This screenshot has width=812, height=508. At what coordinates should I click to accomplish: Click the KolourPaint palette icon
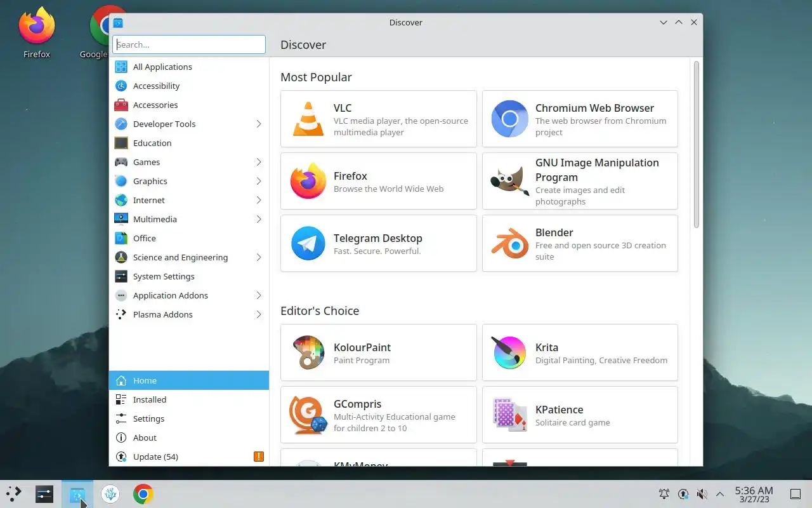coord(308,352)
